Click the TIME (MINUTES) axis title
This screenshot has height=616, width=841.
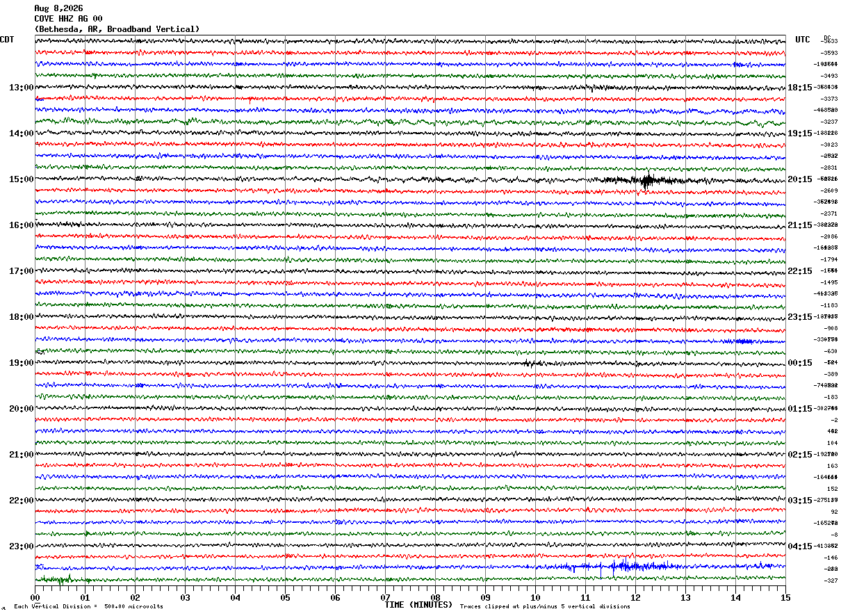(418, 605)
